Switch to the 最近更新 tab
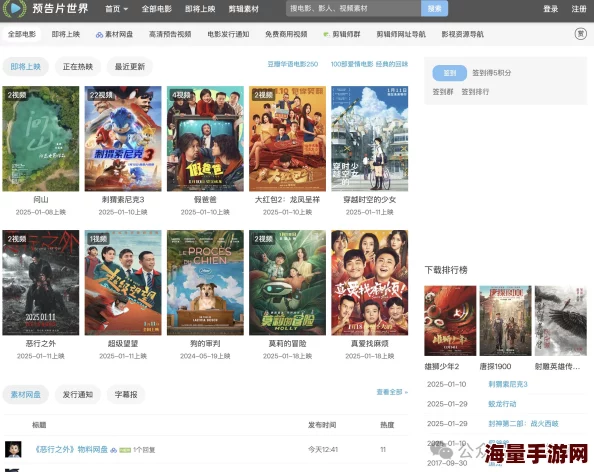Viewport: 594px width, 472px height. pyautogui.click(x=130, y=67)
